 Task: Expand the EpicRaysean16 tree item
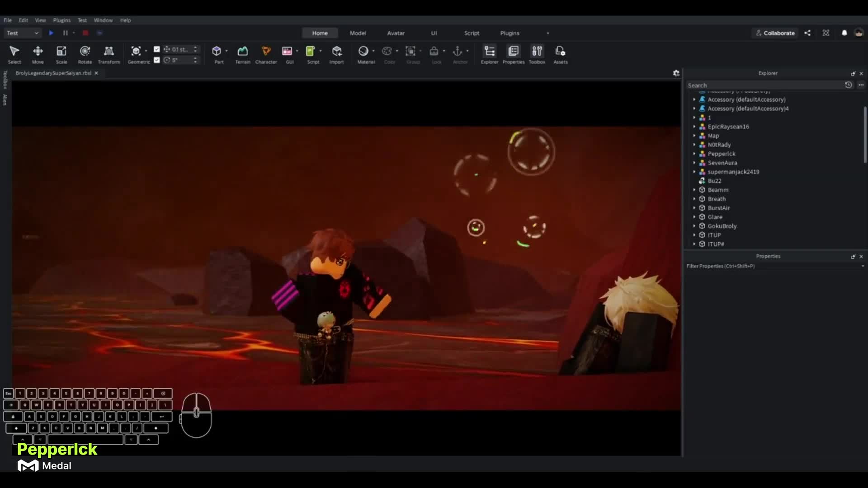694,127
